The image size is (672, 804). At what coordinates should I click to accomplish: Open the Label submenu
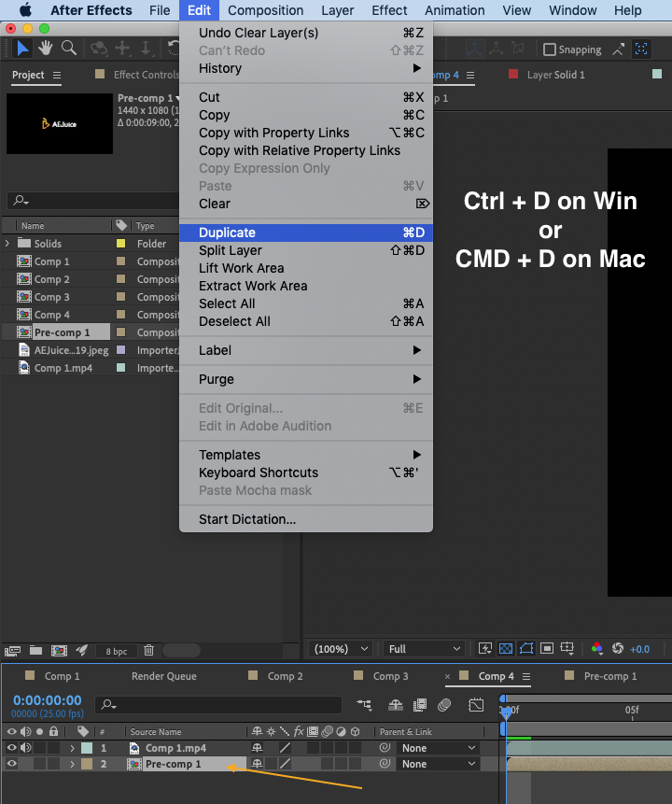click(306, 350)
